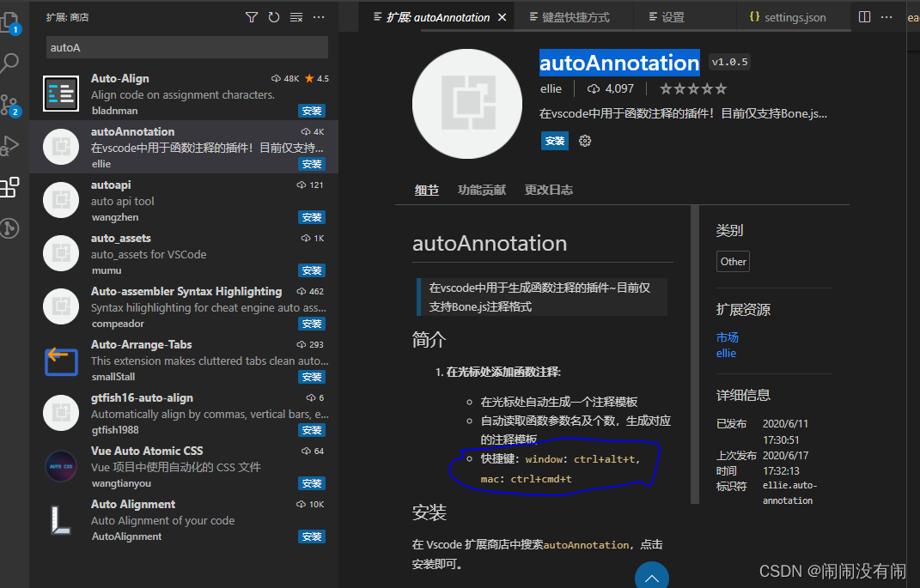Filter extensions with the funnel icon

point(252,17)
